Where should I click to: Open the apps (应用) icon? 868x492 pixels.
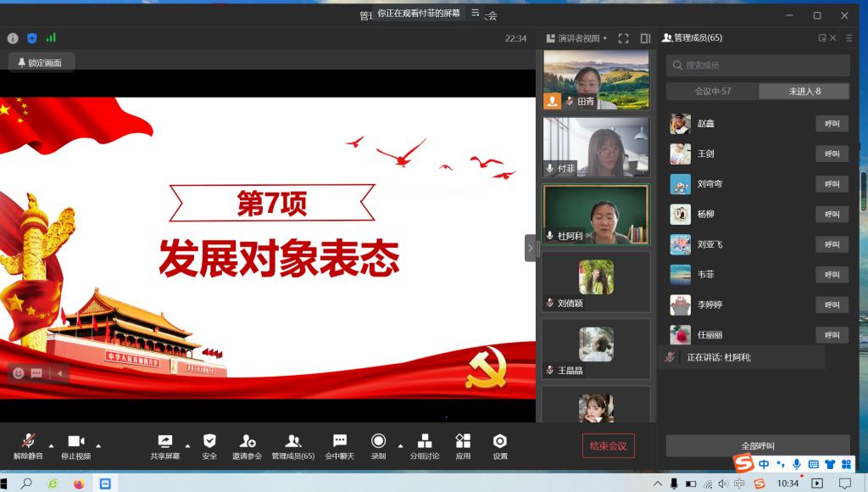(x=463, y=445)
